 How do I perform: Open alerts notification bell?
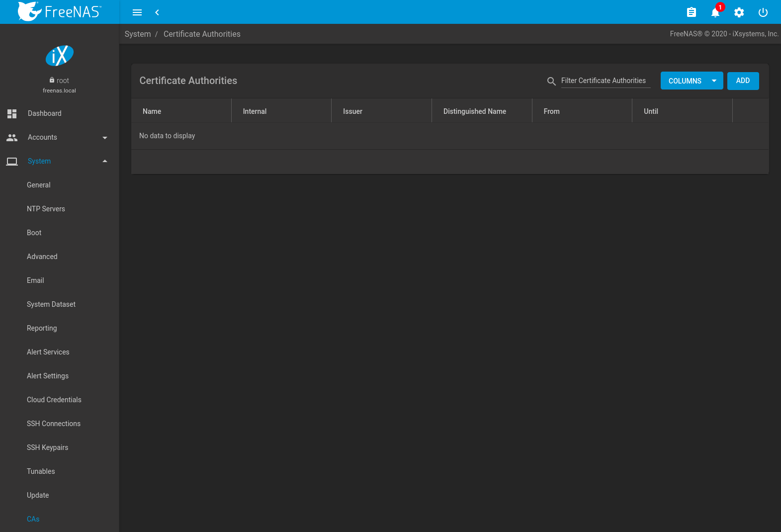pos(715,12)
